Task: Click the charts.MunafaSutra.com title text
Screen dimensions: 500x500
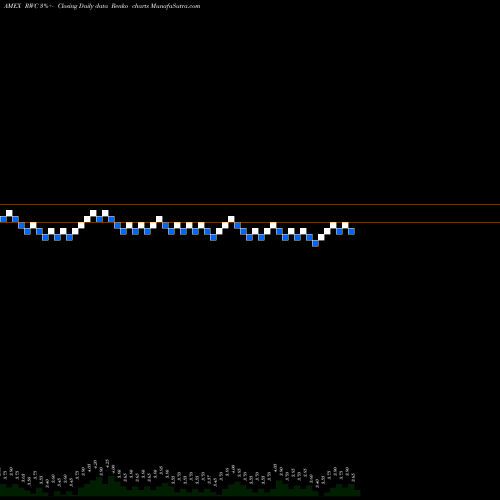Action: click(x=166, y=6)
